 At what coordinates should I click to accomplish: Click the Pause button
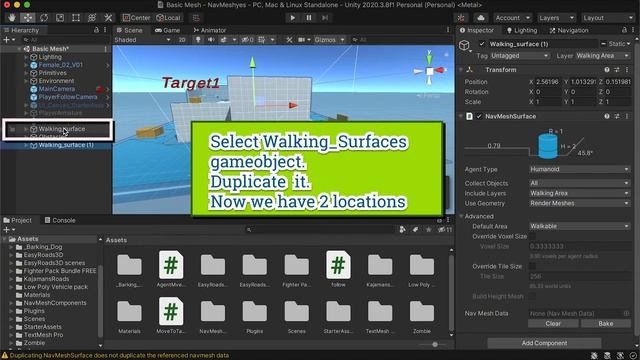309,18
